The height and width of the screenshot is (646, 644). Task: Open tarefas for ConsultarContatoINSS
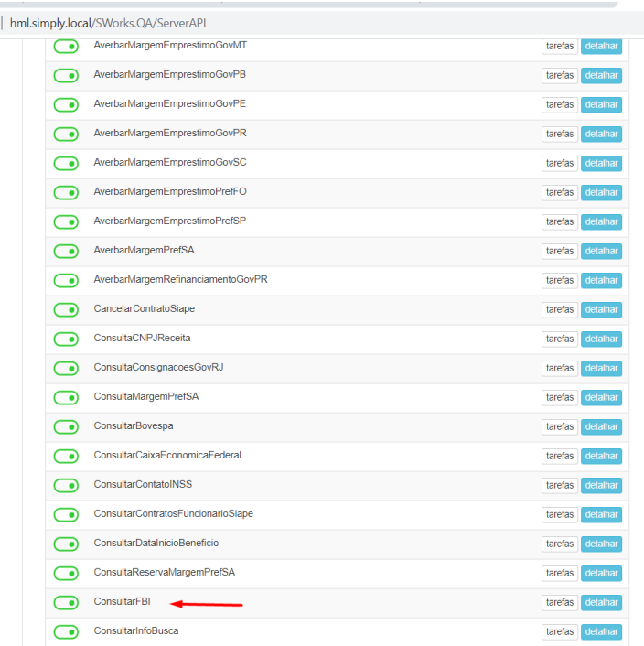[x=560, y=485]
